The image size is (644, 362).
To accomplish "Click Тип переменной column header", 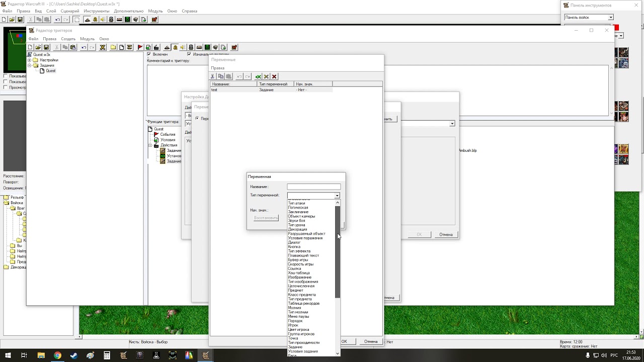I will (x=275, y=84).
